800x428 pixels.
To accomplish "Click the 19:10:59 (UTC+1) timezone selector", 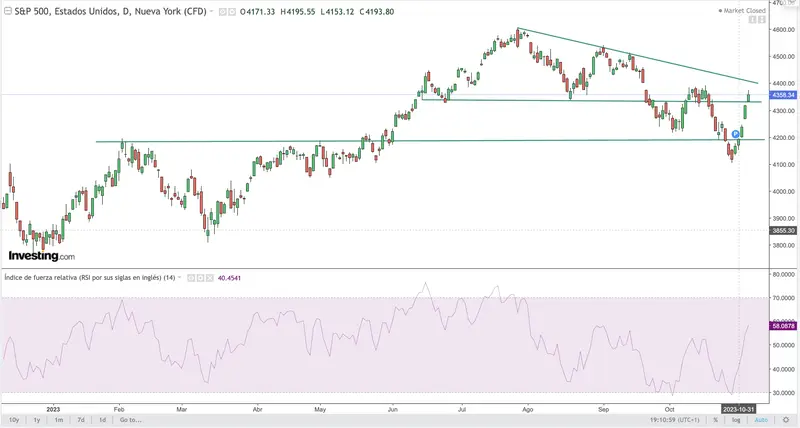I will pyautogui.click(x=674, y=420).
